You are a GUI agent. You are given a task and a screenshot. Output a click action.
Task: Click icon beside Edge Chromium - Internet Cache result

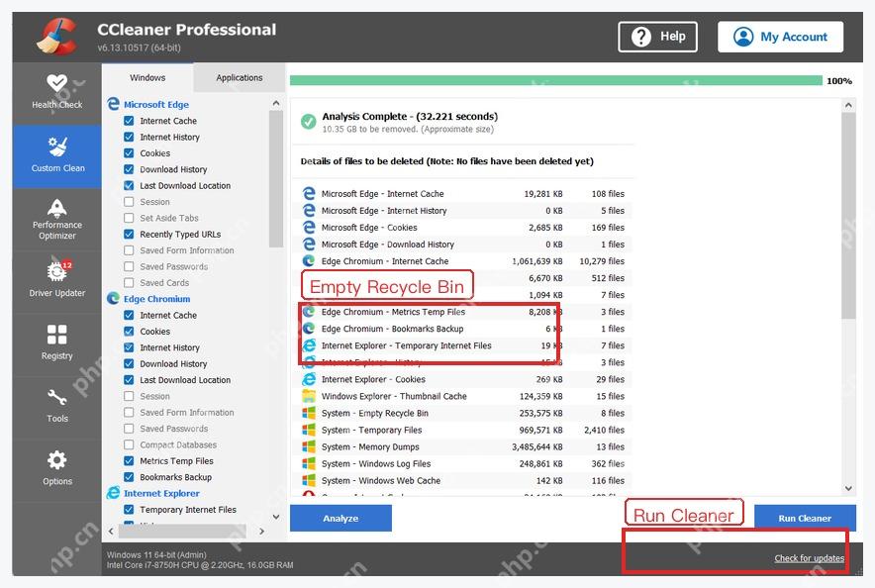click(309, 260)
